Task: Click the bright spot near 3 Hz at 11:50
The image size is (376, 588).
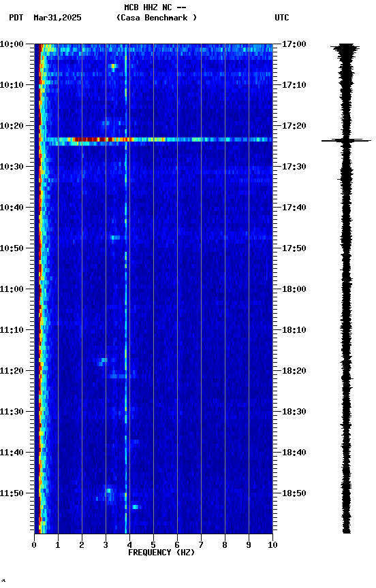Action: click(109, 491)
